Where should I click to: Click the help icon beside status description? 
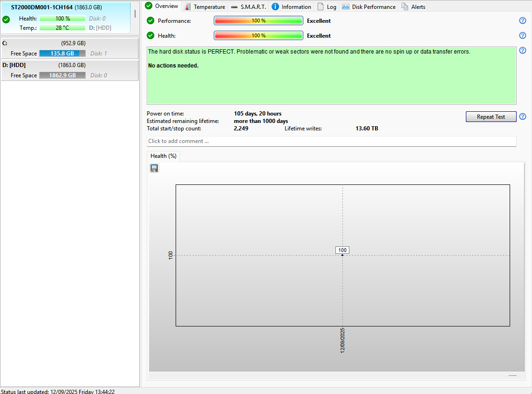click(x=523, y=50)
